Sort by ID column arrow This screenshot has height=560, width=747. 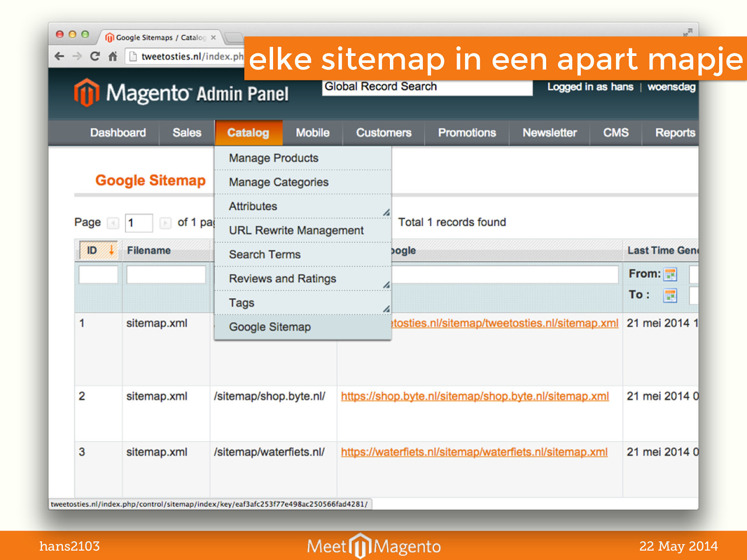112,250
